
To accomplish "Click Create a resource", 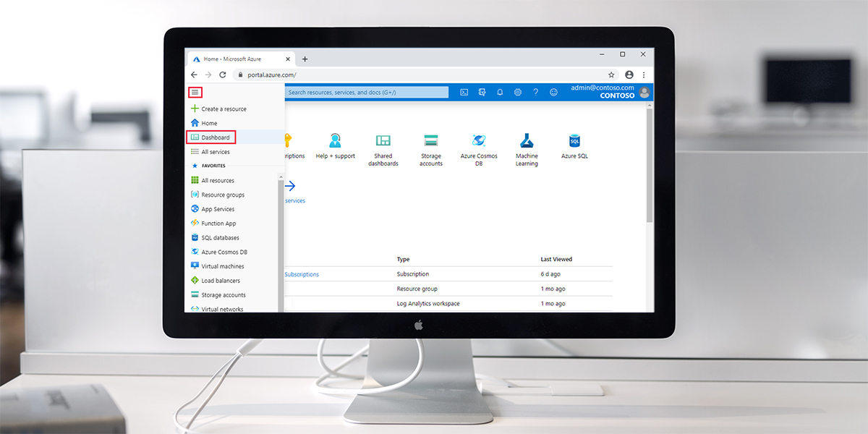I will (223, 109).
